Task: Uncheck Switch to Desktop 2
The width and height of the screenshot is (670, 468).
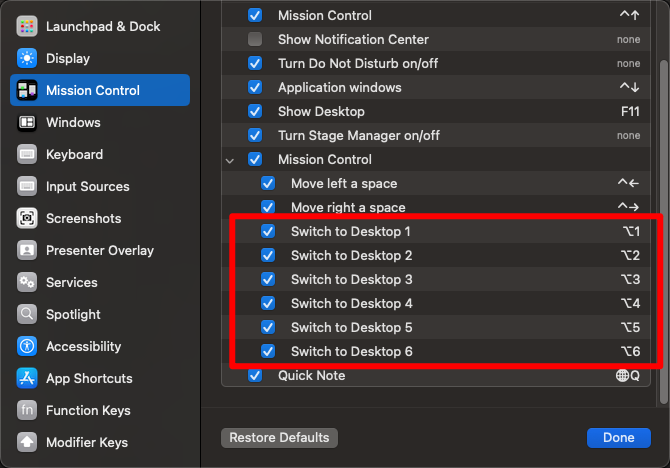Action: pos(268,255)
